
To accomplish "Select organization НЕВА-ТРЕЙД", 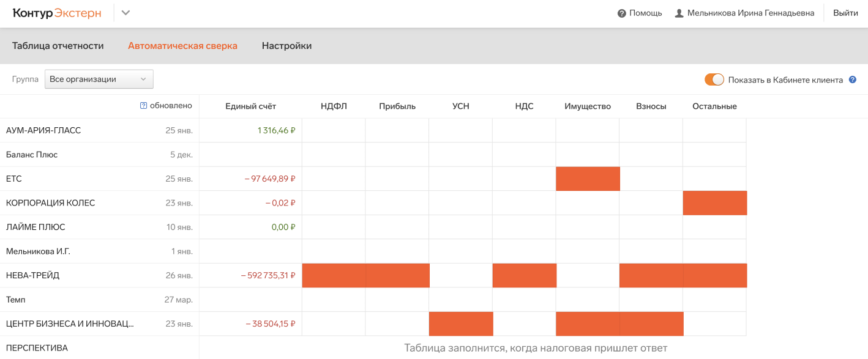I will pos(33,275).
